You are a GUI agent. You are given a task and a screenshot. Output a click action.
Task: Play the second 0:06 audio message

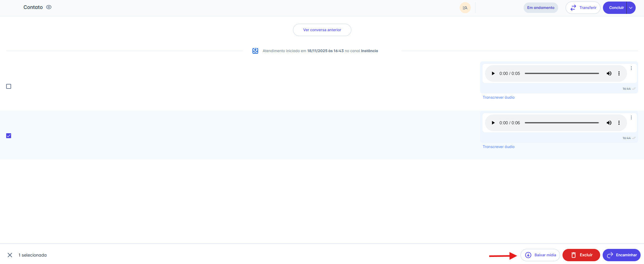[493, 123]
